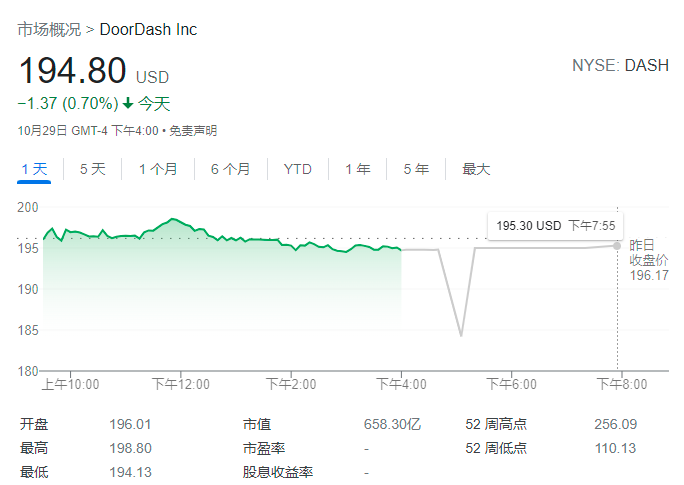
Task: Select the 1 天 time range tab
Action: coord(34,169)
